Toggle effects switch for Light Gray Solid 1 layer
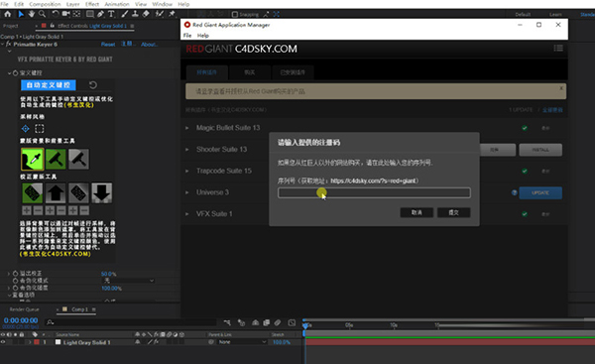The height and width of the screenshot is (364, 595). [156, 342]
